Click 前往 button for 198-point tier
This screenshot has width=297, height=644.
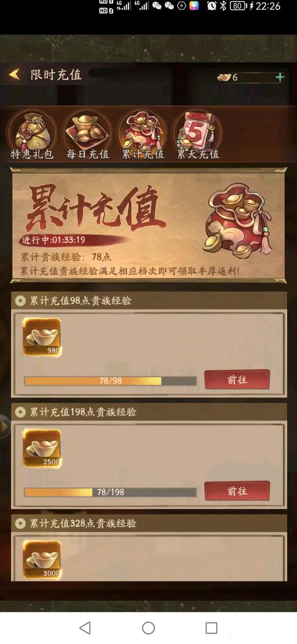(x=237, y=491)
